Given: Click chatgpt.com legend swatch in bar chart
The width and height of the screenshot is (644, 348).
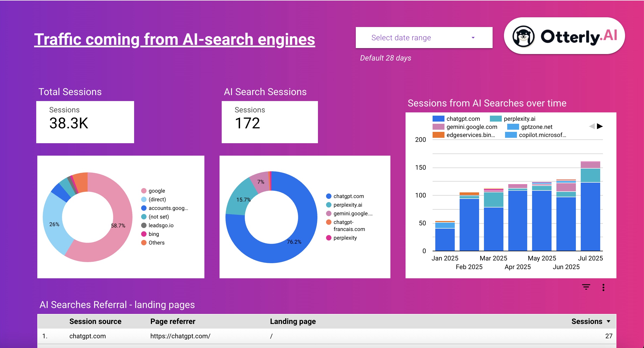Looking at the screenshot, I should coord(439,119).
